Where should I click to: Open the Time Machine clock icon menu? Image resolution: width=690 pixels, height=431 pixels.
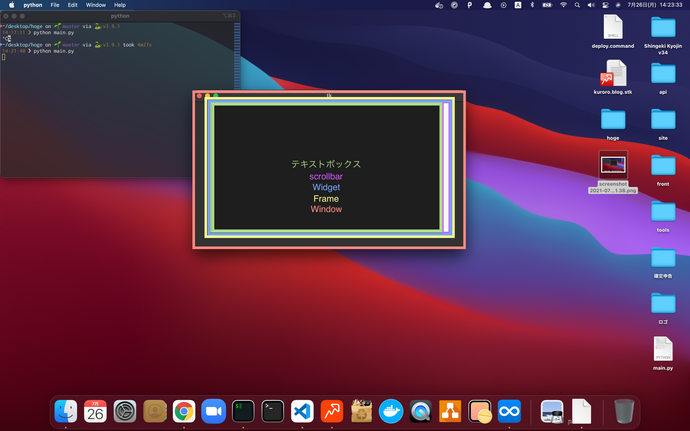click(503, 5)
